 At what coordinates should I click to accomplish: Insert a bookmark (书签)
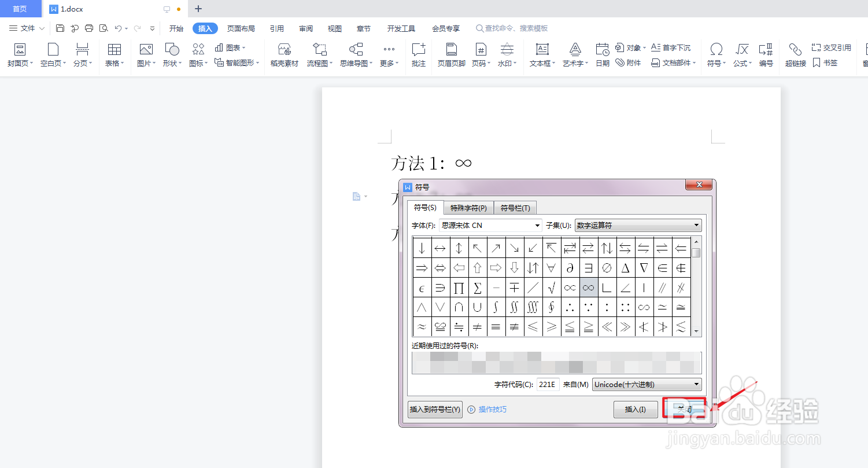coord(825,62)
